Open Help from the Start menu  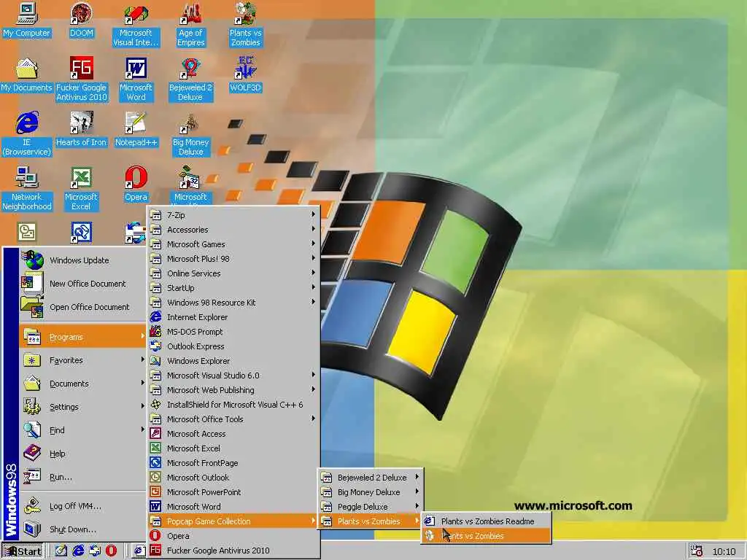pyautogui.click(x=83, y=454)
